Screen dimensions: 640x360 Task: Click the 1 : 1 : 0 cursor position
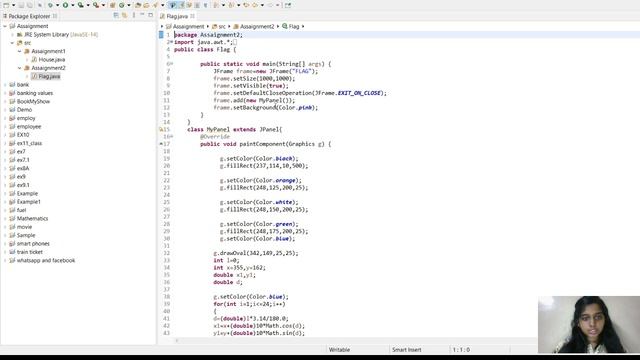(x=461, y=350)
